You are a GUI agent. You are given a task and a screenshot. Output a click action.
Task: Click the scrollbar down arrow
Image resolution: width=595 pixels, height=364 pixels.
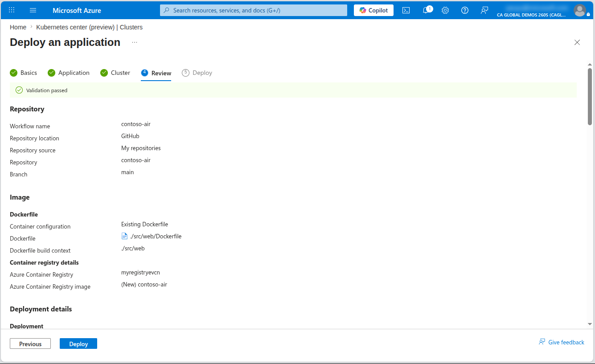click(x=590, y=324)
